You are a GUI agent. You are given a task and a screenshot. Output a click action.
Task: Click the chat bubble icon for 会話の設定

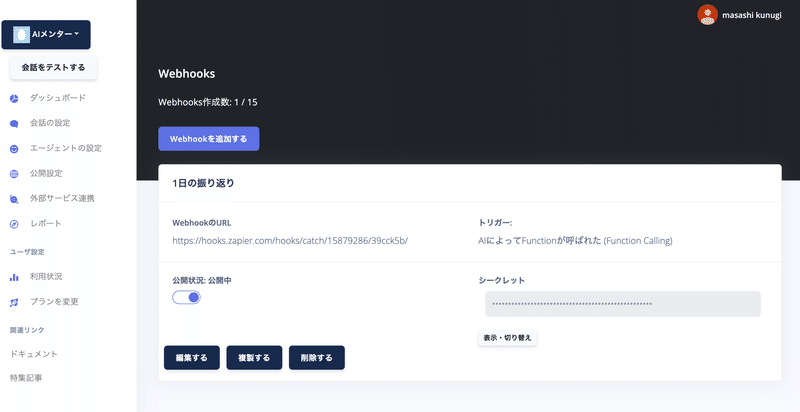14,123
